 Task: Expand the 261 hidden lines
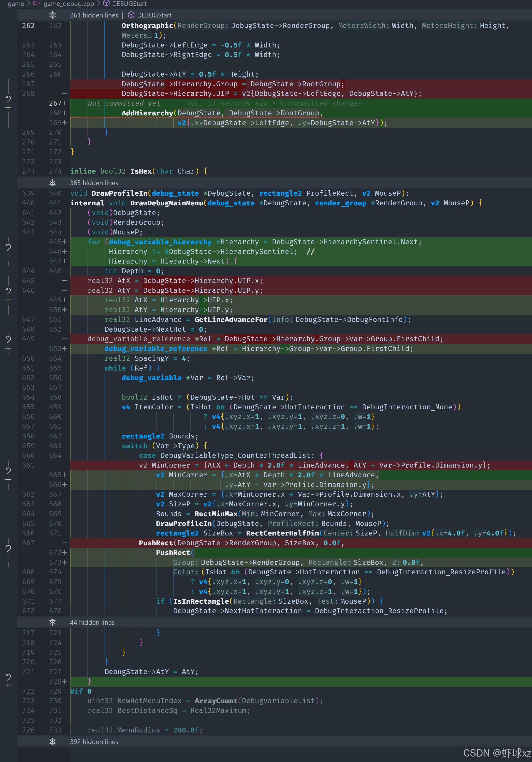pyautogui.click(x=52, y=15)
